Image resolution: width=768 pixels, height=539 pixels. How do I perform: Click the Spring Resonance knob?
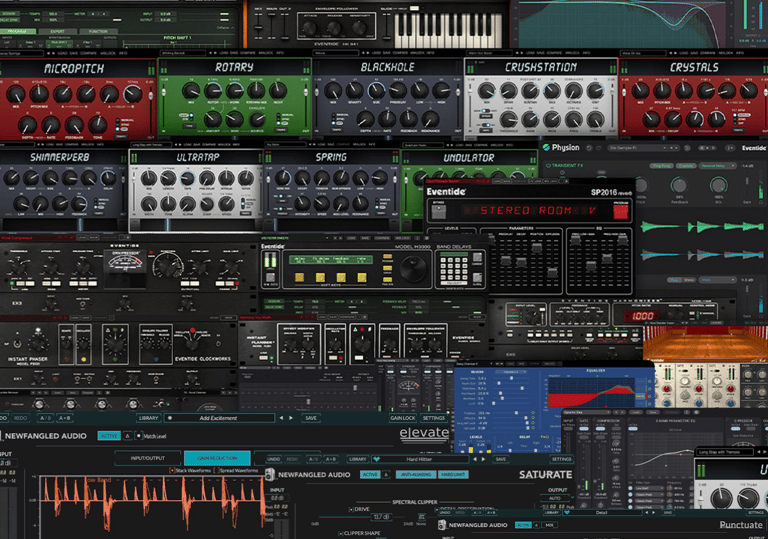click(x=360, y=203)
